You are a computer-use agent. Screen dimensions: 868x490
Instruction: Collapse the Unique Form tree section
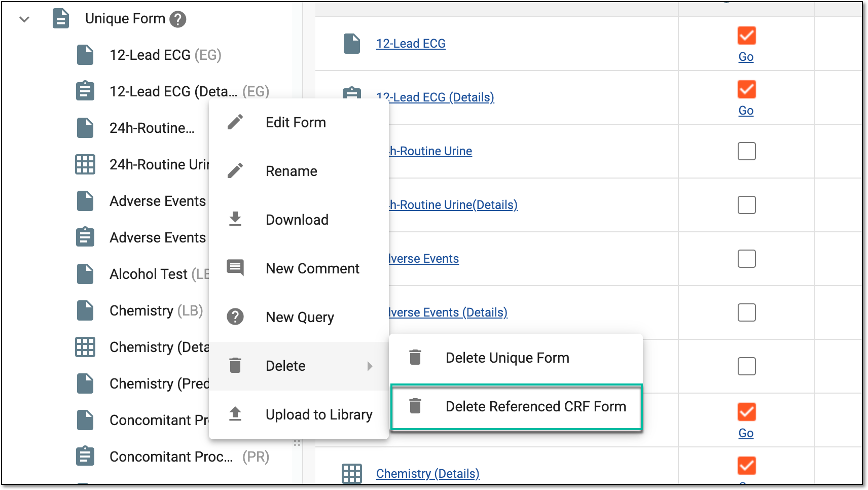click(x=24, y=19)
